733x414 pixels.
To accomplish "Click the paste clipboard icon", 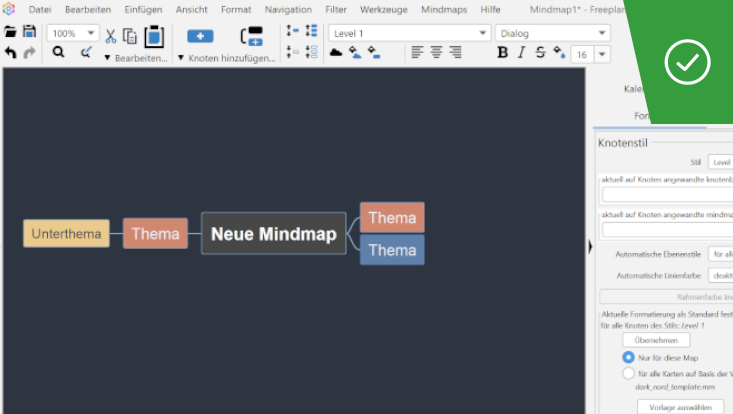I will [x=154, y=36].
